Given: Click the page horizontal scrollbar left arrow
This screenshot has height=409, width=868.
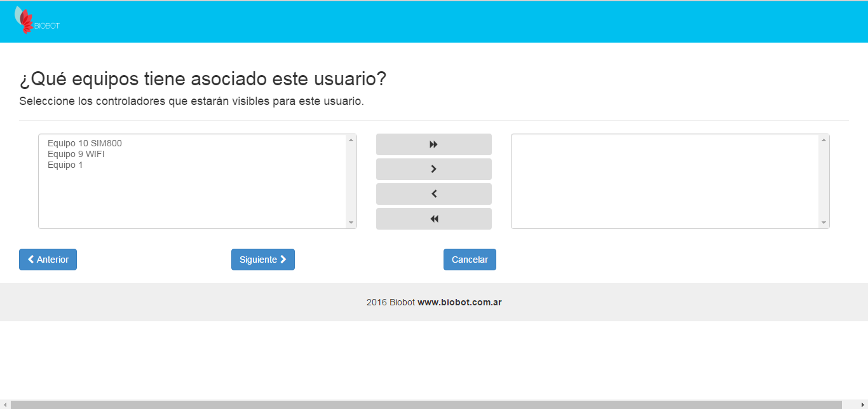Looking at the screenshot, I should point(4,405).
